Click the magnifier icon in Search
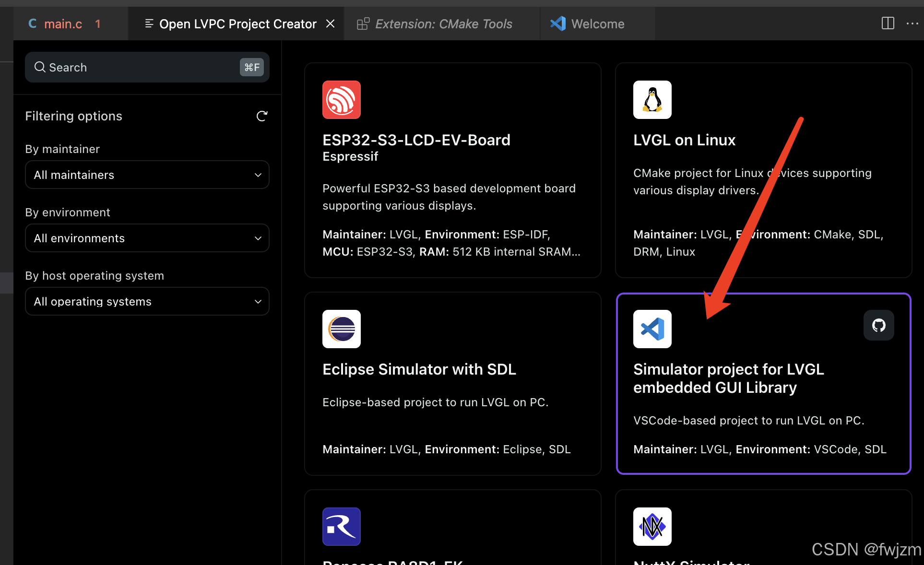924x565 pixels. (x=40, y=67)
